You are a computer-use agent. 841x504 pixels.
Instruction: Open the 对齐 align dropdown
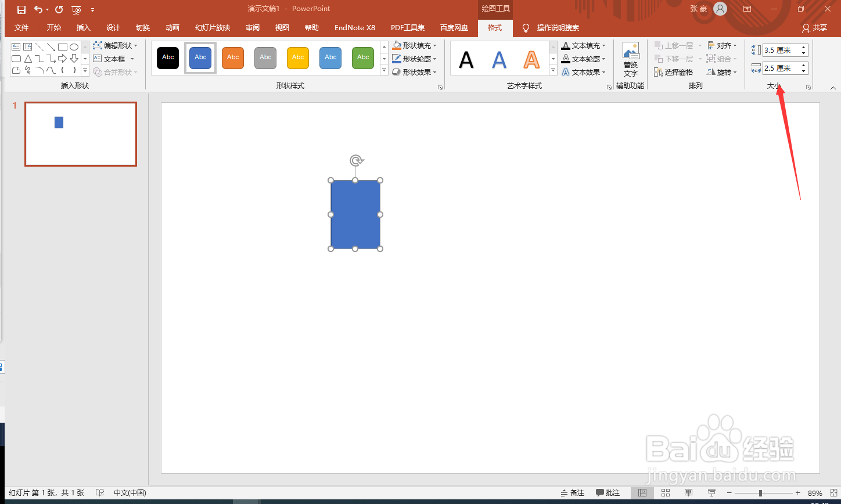pos(722,45)
